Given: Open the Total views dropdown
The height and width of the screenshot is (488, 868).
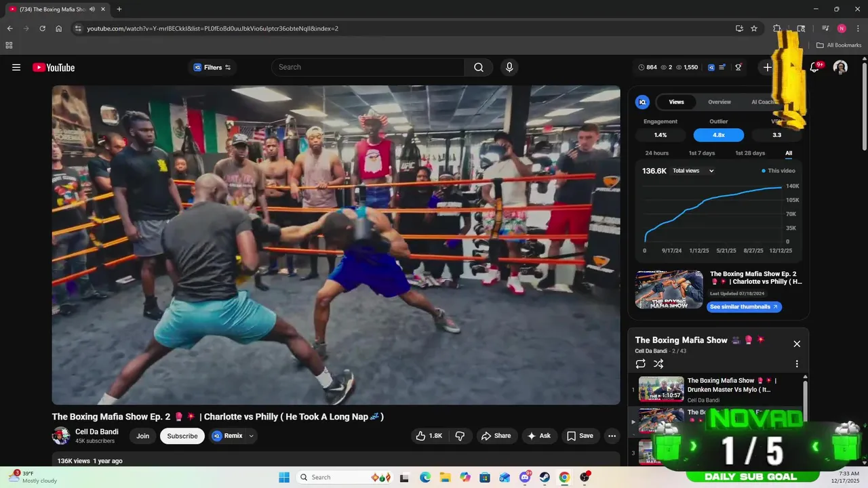Looking at the screenshot, I should pos(693,171).
